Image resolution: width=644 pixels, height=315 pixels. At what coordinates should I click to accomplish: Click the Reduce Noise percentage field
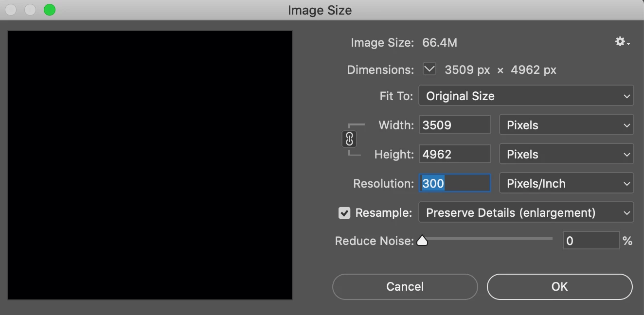(x=591, y=241)
